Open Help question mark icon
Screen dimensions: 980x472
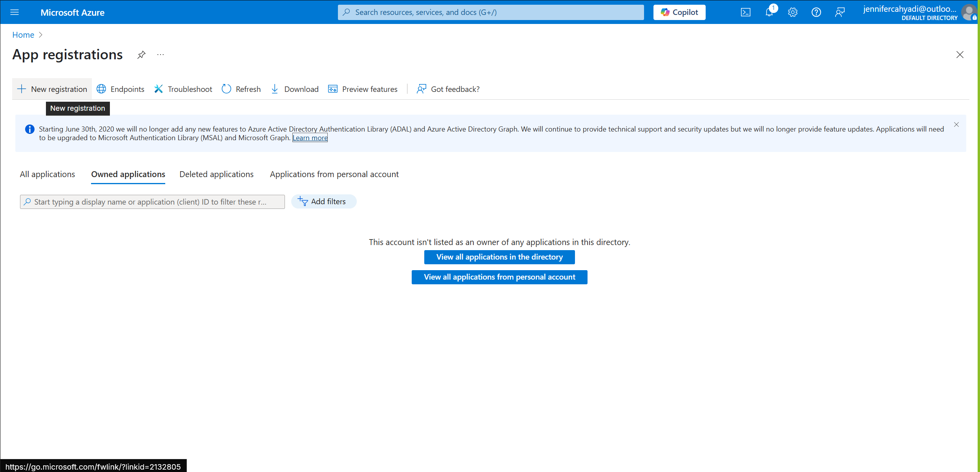(x=816, y=12)
